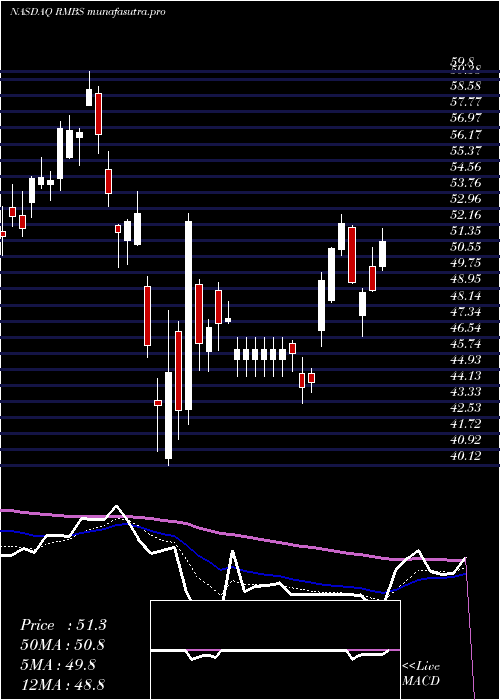Click the Price : 51.3 readout

coord(63,625)
